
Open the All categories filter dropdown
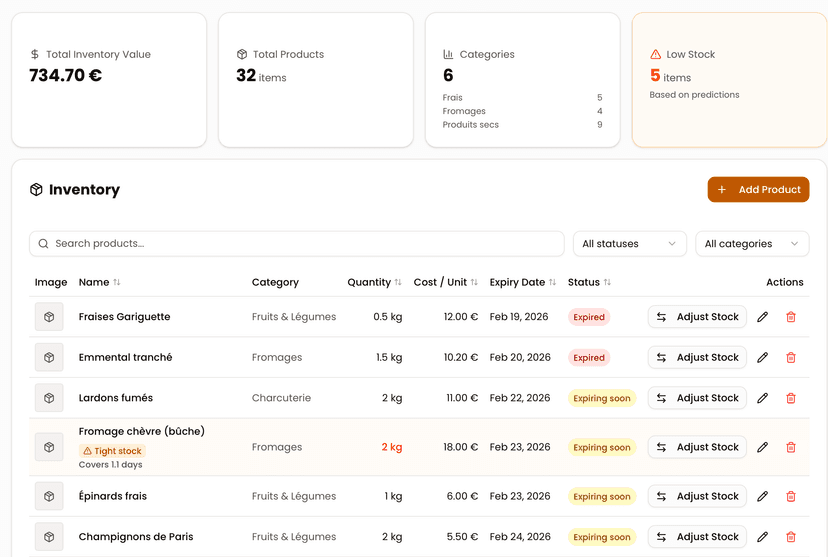coord(752,244)
